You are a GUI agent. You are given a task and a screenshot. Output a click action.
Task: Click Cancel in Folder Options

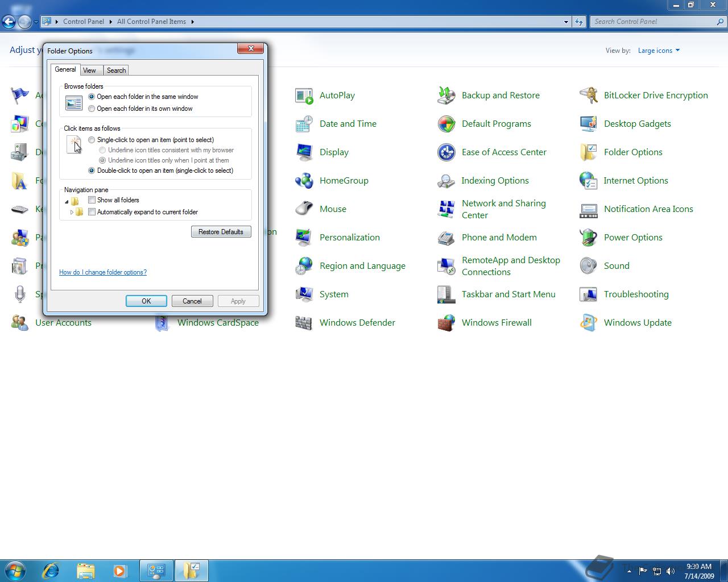click(192, 301)
